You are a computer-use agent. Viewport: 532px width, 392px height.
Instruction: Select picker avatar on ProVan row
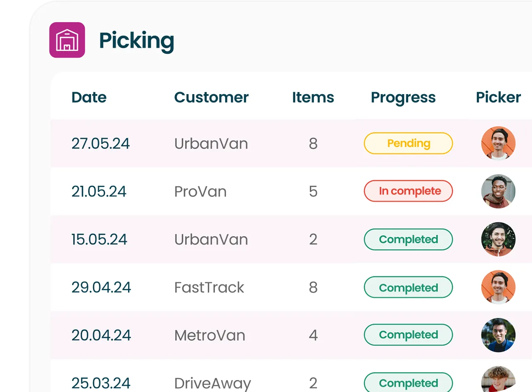point(498,191)
